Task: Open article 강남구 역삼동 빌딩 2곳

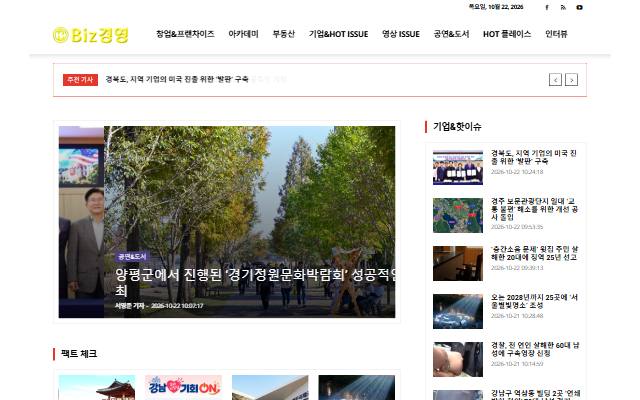Action: [536, 395]
